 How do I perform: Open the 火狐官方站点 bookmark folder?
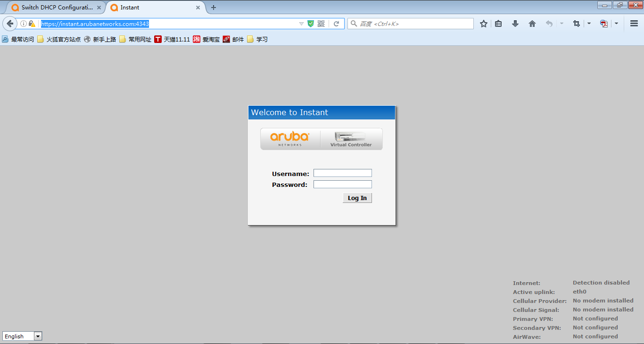tap(59, 40)
